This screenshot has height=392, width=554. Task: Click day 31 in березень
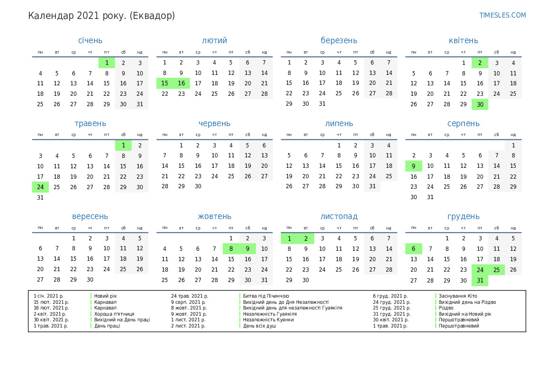pyautogui.click(x=322, y=104)
